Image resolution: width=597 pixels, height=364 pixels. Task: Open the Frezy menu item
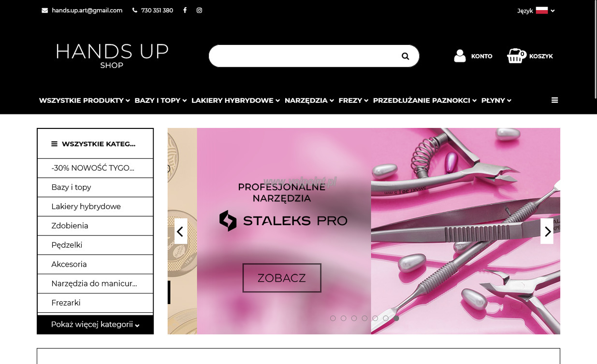tap(353, 100)
